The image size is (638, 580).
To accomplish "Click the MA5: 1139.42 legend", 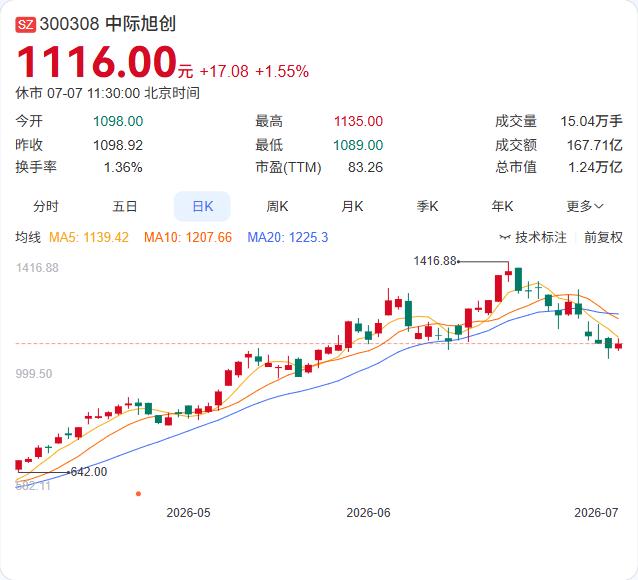I will (x=89, y=237).
